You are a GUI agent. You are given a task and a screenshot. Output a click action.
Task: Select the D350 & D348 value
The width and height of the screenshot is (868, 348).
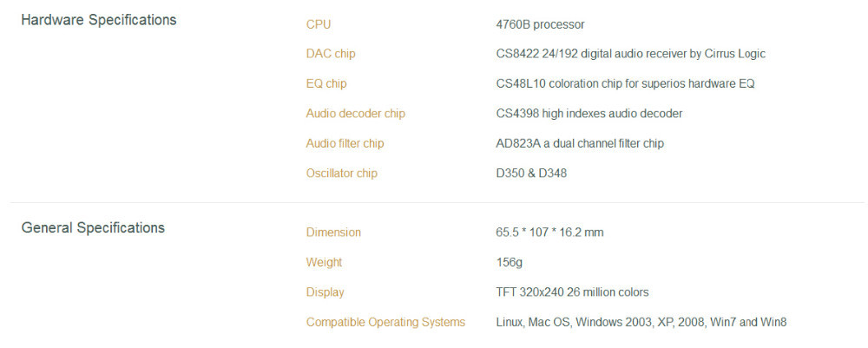[531, 174]
